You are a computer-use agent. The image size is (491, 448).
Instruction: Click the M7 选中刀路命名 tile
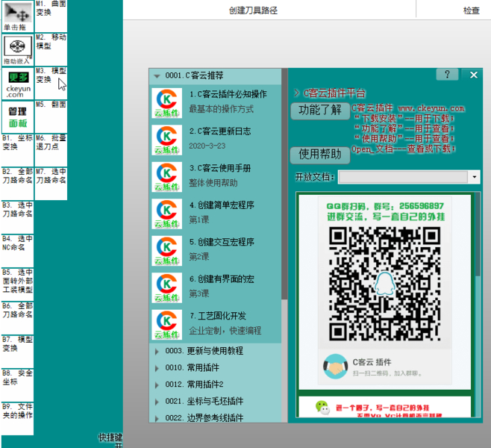tap(51, 184)
